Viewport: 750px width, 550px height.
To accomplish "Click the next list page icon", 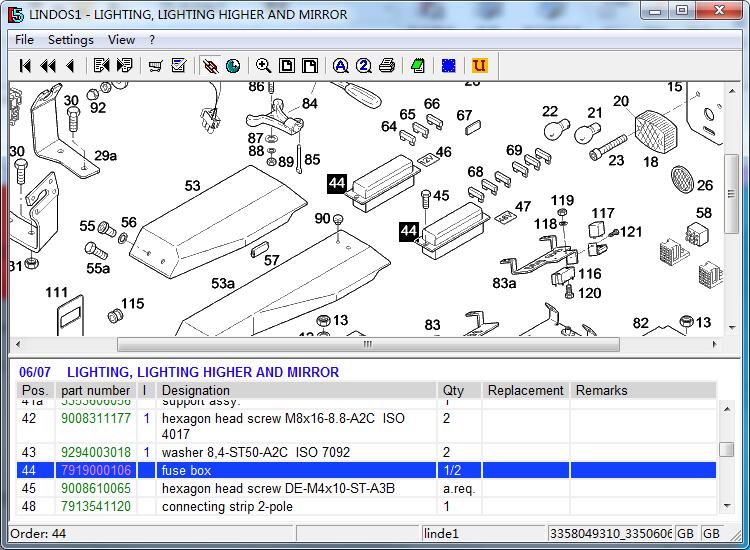I will [x=124, y=66].
